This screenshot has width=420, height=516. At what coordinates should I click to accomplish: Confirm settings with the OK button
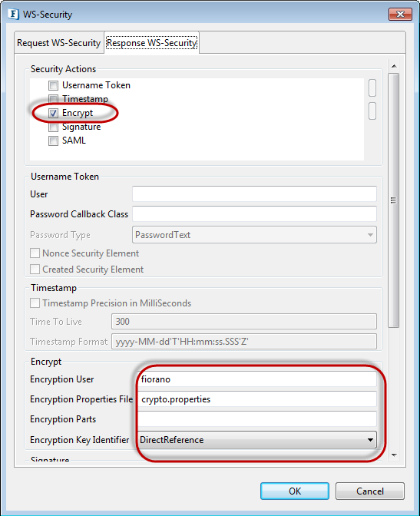295,491
